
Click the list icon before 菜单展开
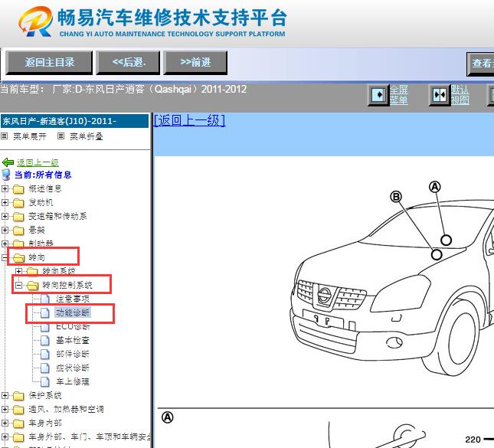5,136
